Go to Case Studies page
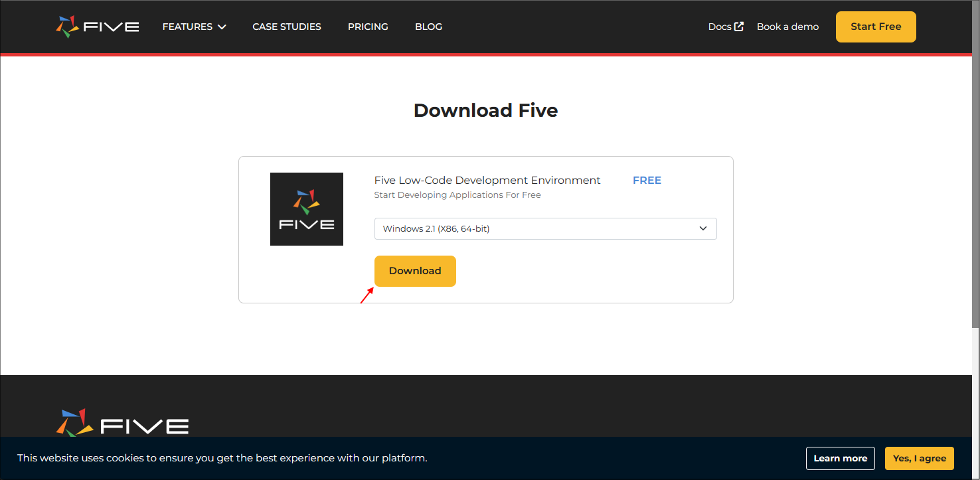 coord(287,27)
